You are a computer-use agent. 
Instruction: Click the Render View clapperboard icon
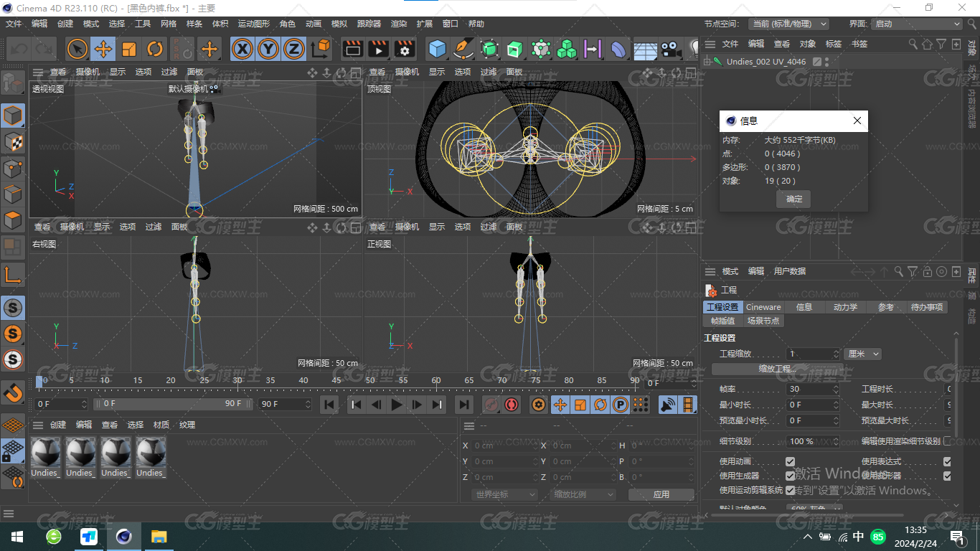(352, 50)
